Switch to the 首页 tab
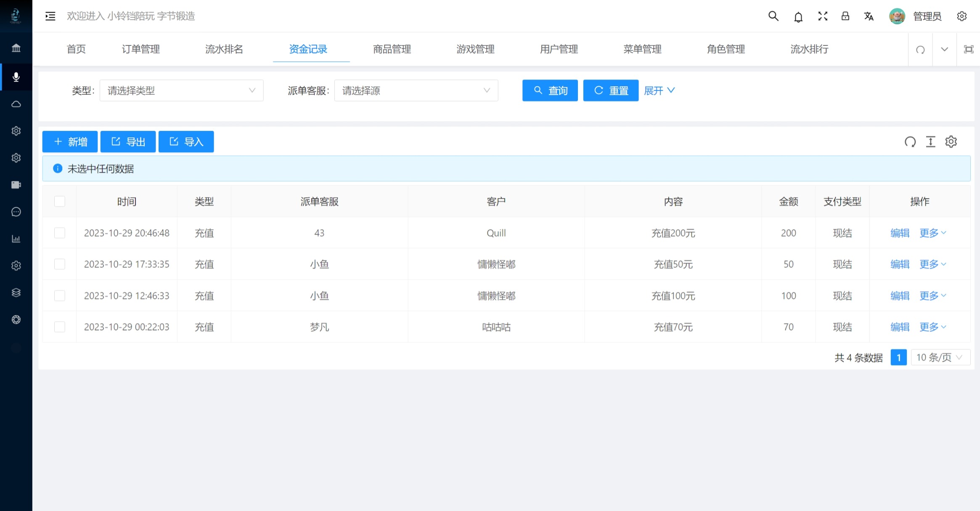980x511 pixels. point(76,49)
